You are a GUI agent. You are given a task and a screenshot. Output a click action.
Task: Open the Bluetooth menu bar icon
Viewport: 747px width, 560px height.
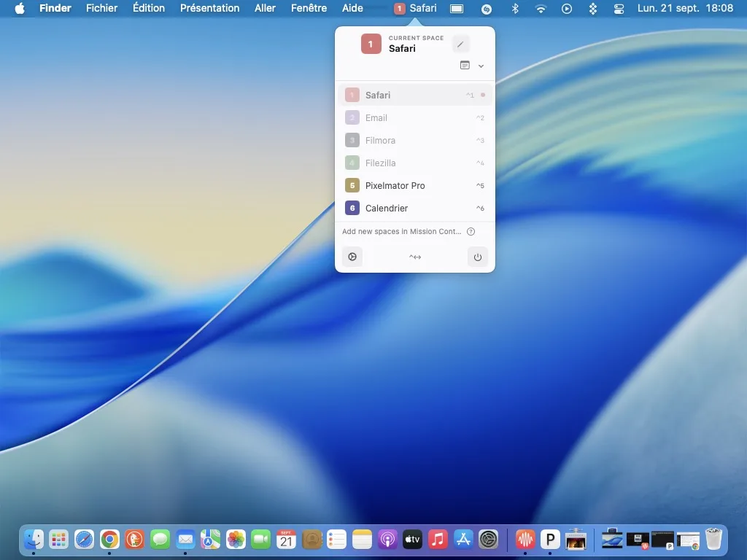click(515, 8)
